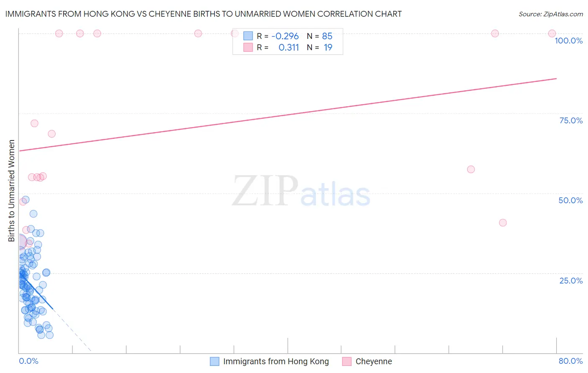This screenshot has width=588, height=373.
Task: Click the pink Cheyenne point near 57% on the right
Action: (471, 169)
